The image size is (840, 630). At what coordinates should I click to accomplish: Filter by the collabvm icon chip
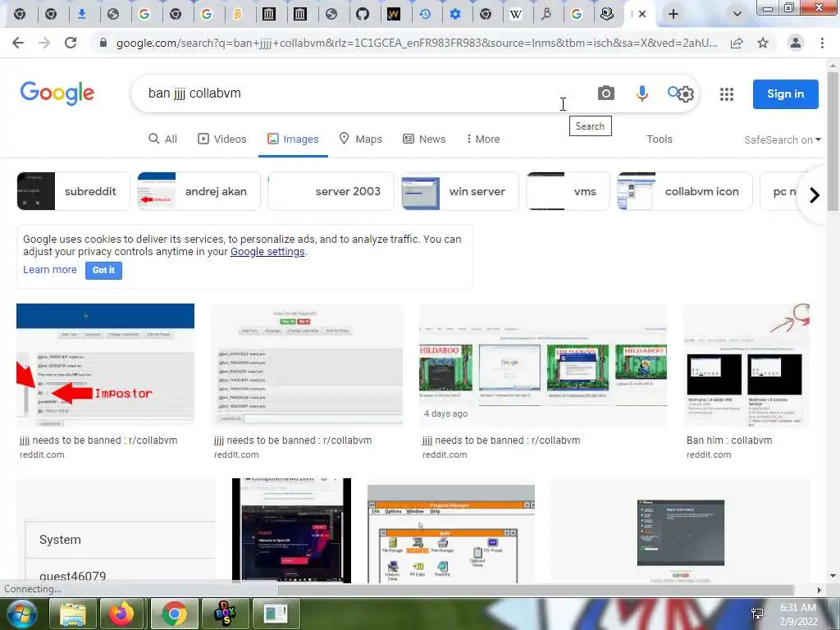tap(685, 191)
